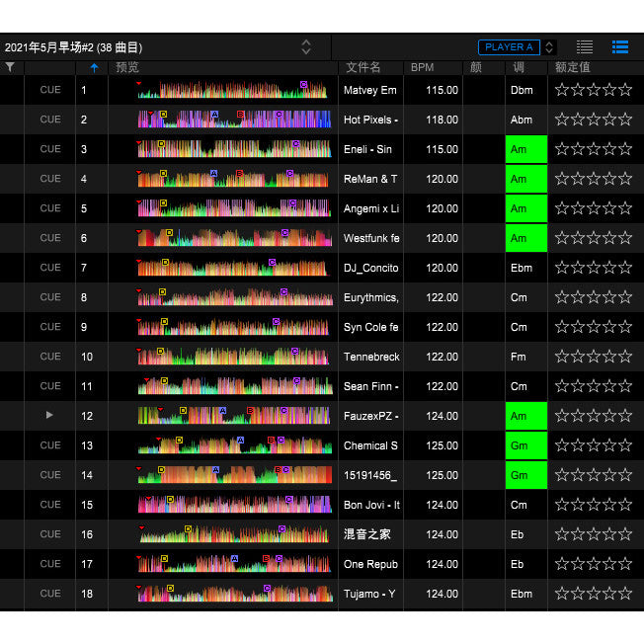Select the Eurythmics track row
644x644 pixels.
click(x=322, y=297)
